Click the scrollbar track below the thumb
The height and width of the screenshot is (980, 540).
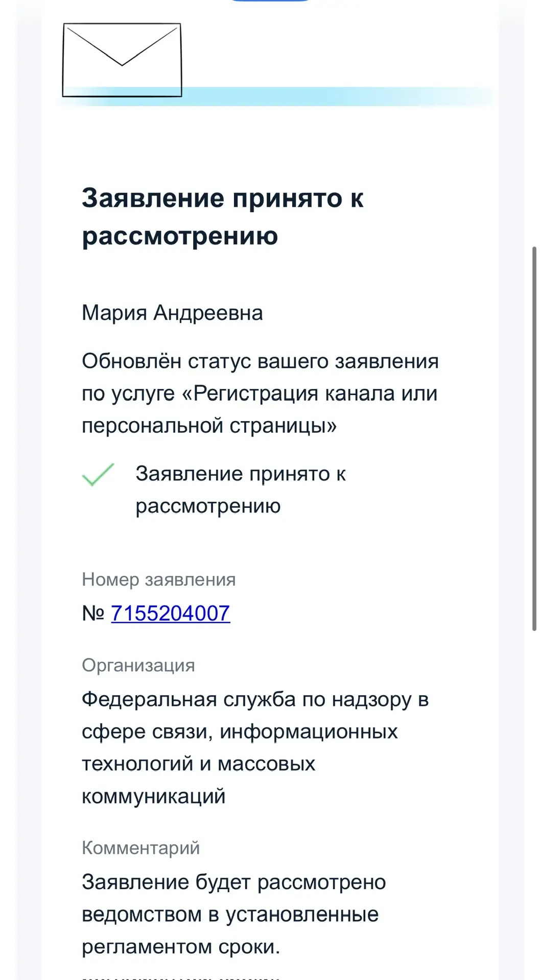coord(534,805)
